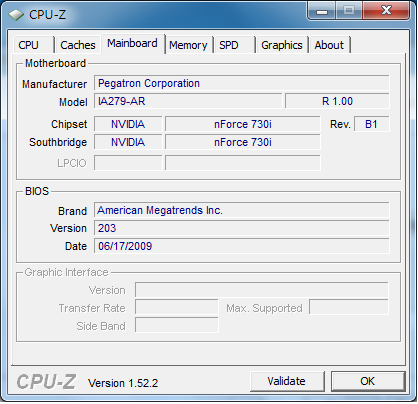The height and width of the screenshot is (404, 418).
Task: Click the Graphic Interface group heading
Action: (x=67, y=272)
